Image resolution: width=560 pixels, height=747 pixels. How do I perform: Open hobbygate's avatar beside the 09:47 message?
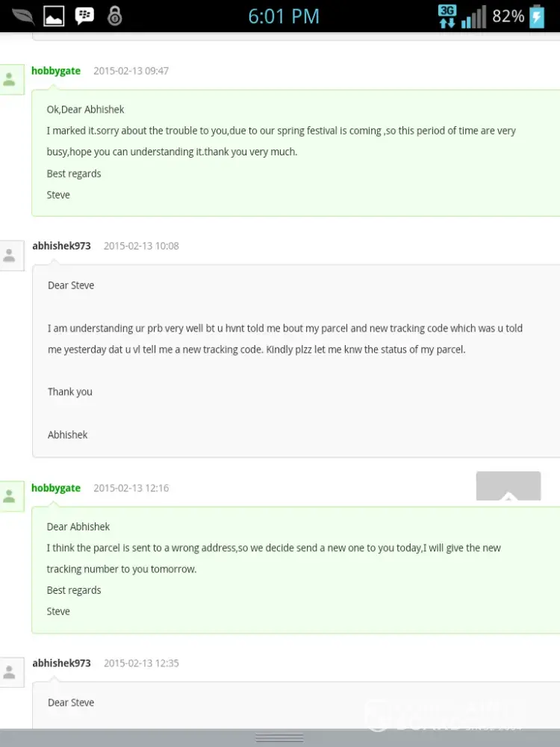[x=10, y=79]
